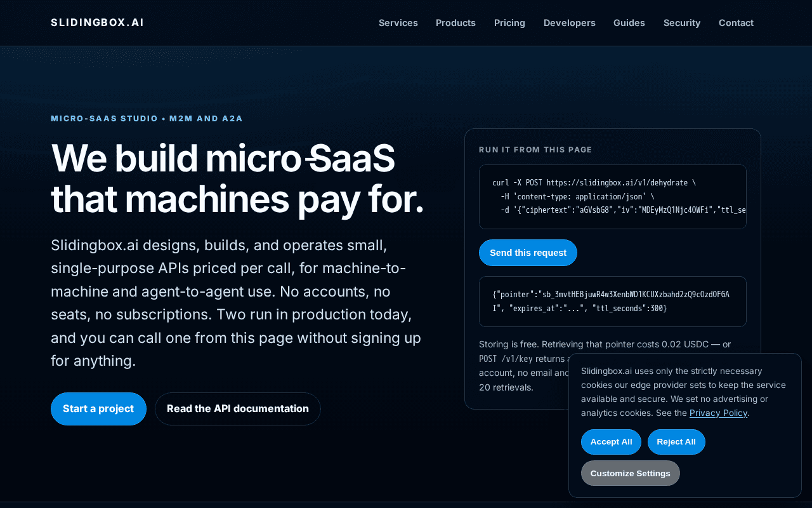Viewport: 812px width, 508px height.
Task: Click the JSON pointer response box
Action: [613, 302]
